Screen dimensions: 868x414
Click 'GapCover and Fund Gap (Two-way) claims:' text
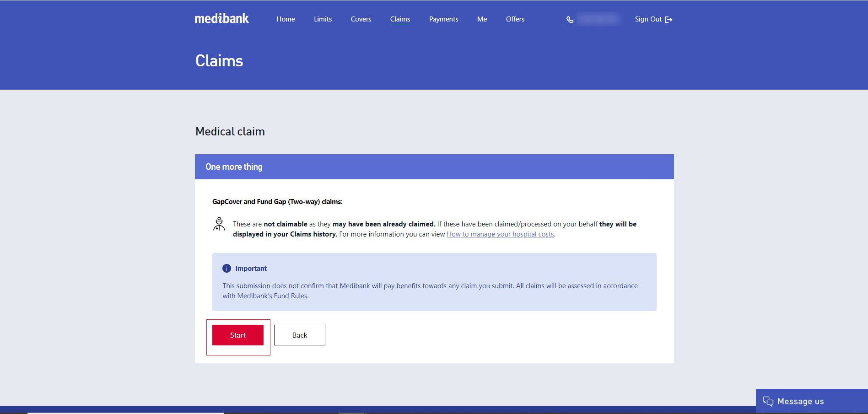[x=277, y=202]
